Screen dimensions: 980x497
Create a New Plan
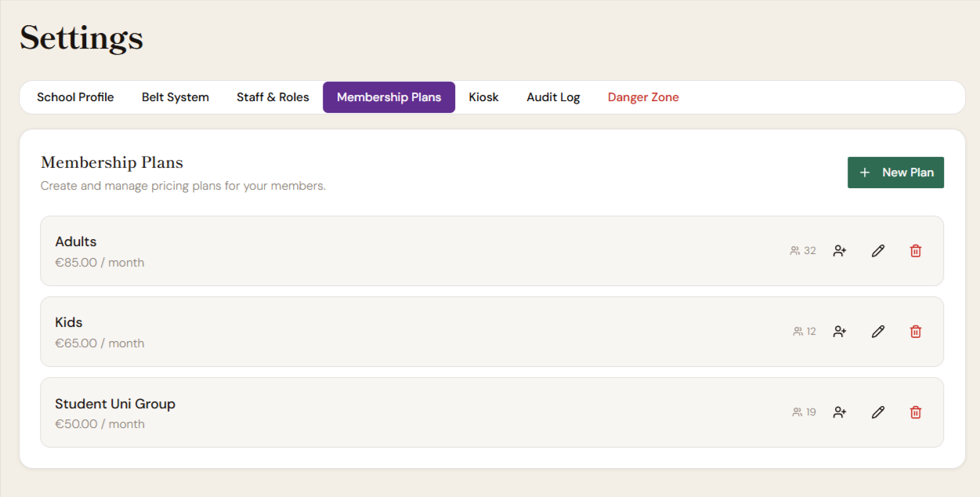(895, 172)
